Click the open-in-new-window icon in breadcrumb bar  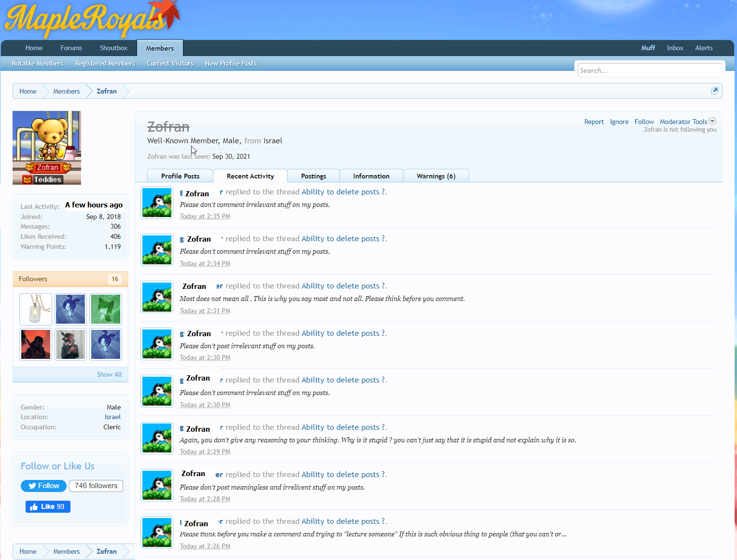click(x=714, y=91)
